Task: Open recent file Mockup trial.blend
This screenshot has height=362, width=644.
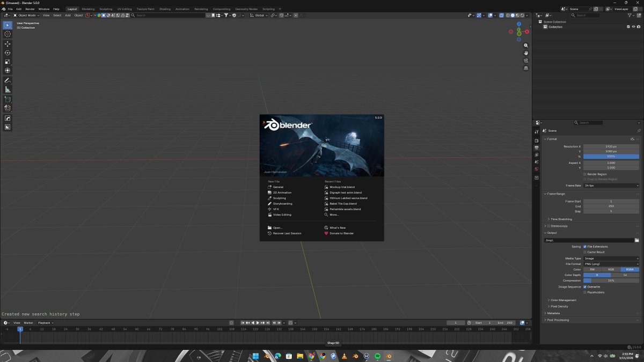Action: (342, 187)
